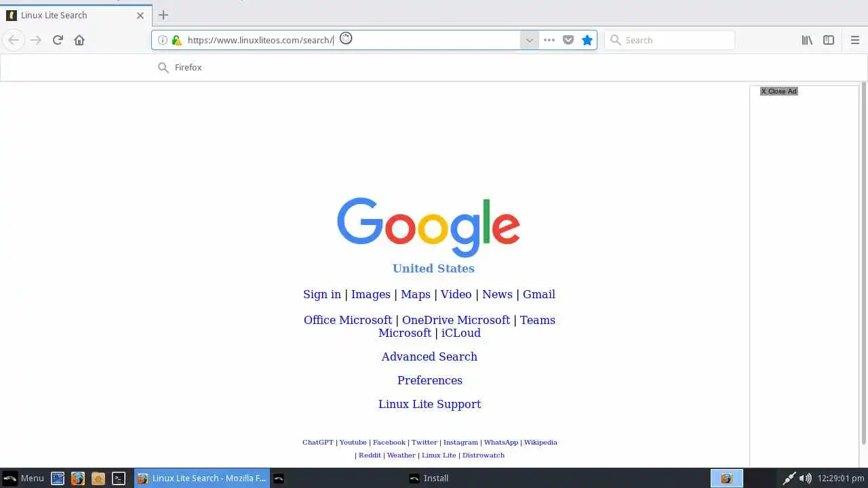This screenshot has height=488, width=868.
Task: Open the Instagram footer link
Action: click(x=461, y=442)
